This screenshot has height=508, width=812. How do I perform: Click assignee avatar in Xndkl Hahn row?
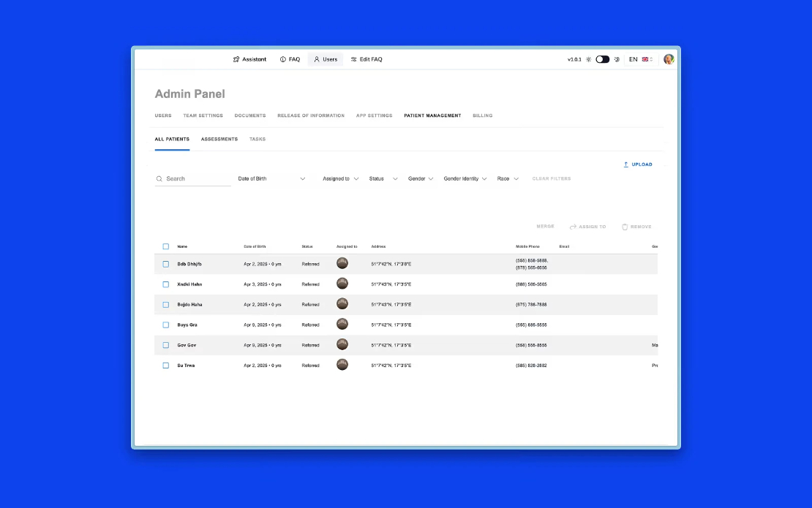342,284
